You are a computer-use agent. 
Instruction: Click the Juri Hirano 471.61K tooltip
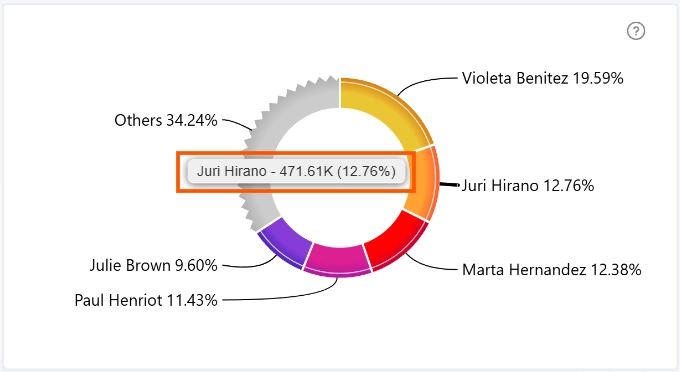coord(297,171)
